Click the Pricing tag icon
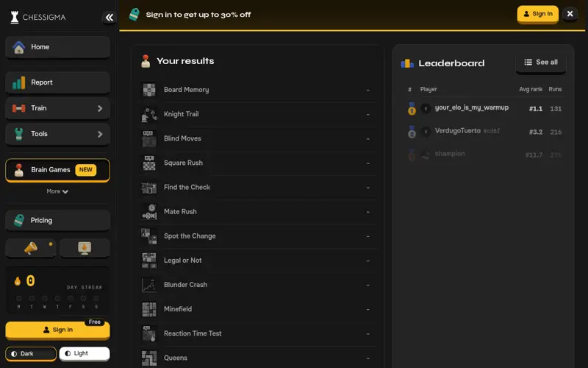Image resolution: width=588 pixels, height=368 pixels. click(x=19, y=220)
